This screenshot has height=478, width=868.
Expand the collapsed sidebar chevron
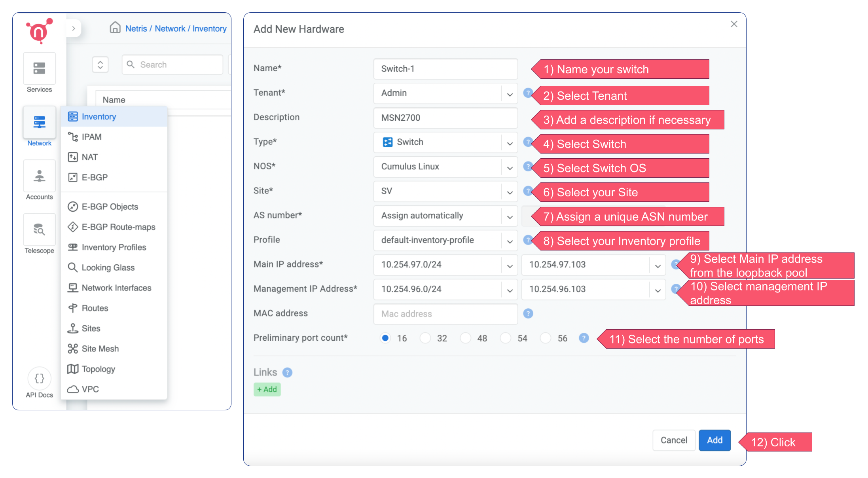coord(74,28)
